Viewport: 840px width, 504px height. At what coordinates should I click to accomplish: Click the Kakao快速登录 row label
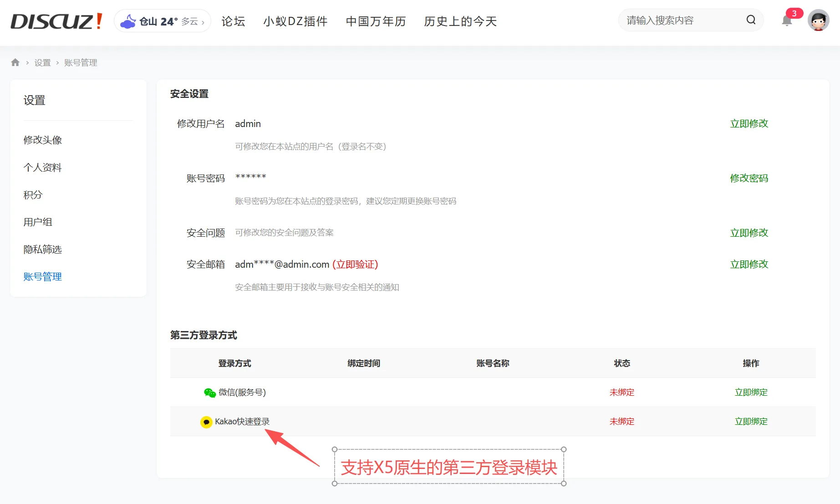tap(242, 421)
